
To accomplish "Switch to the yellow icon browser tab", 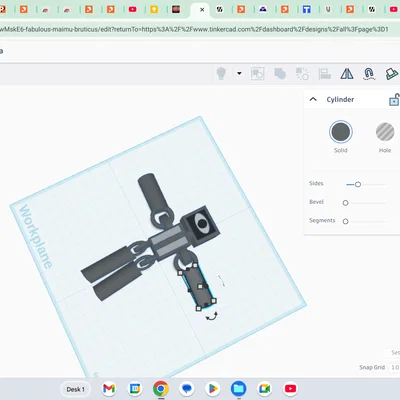I will coord(154,9).
